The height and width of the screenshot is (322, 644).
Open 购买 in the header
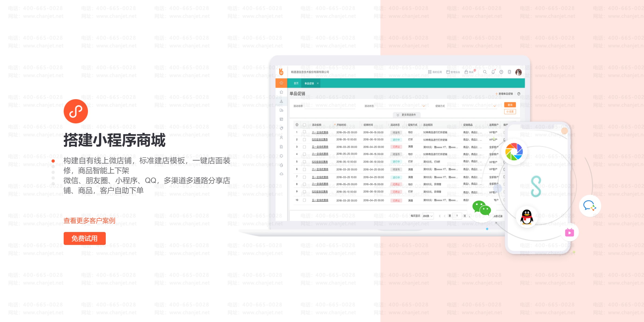tap(470, 72)
